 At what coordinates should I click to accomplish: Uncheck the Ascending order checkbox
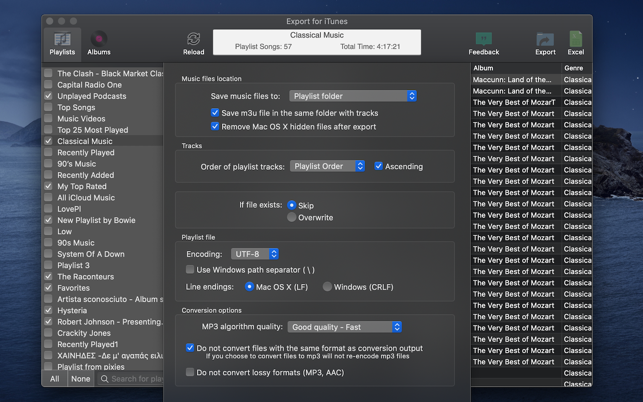pyautogui.click(x=379, y=166)
